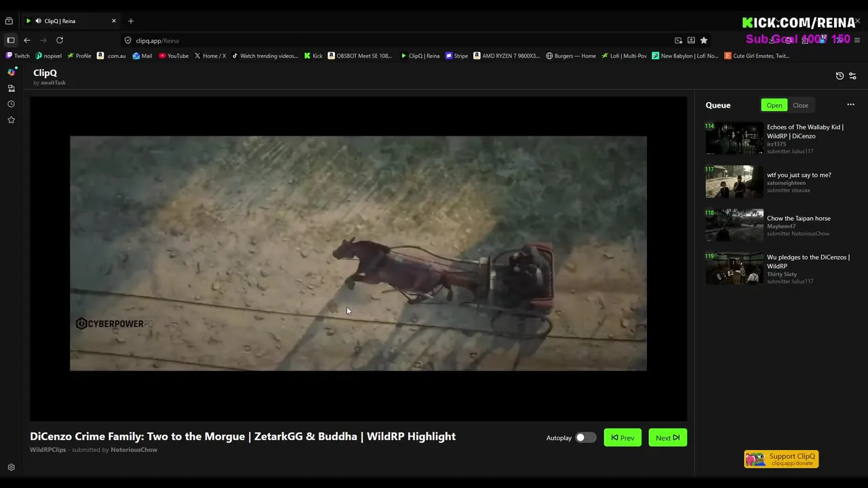Open the Twitch bookmark

[x=18, y=56]
